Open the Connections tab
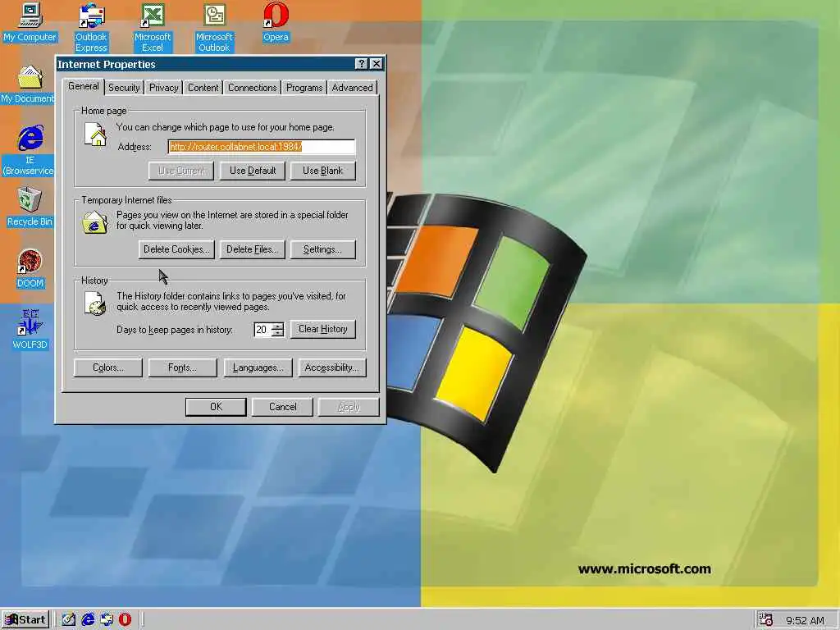The width and height of the screenshot is (840, 630). coord(253,88)
